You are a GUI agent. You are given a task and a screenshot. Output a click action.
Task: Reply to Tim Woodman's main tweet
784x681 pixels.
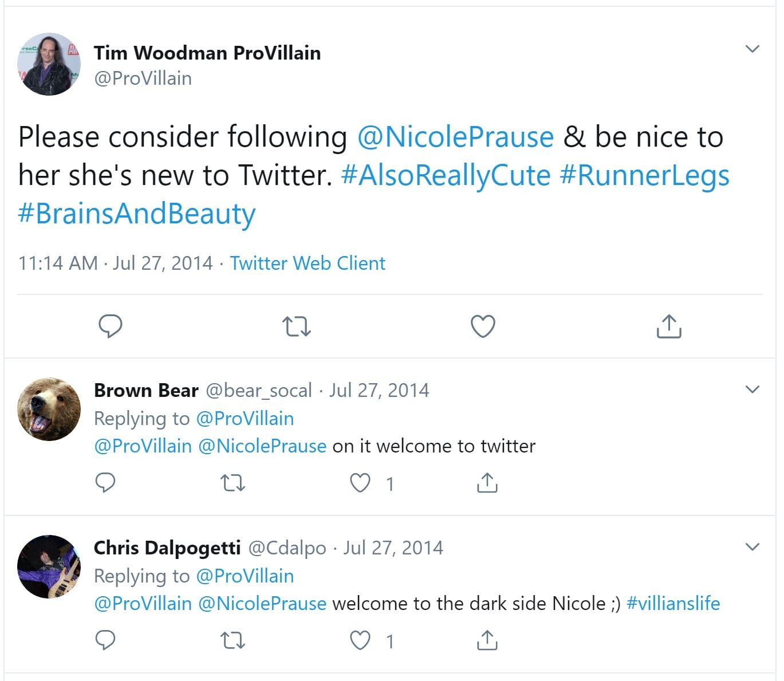pyautogui.click(x=110, y=326)
